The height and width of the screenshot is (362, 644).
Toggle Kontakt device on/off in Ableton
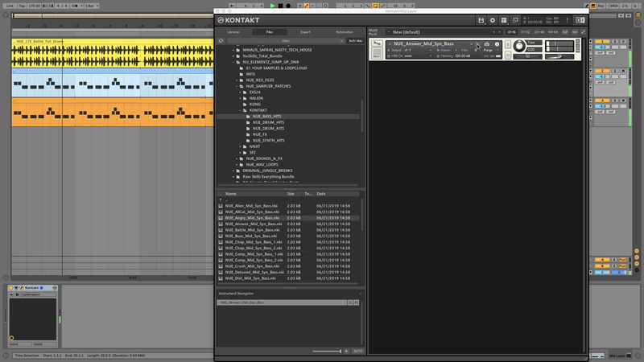click(11, 288)
